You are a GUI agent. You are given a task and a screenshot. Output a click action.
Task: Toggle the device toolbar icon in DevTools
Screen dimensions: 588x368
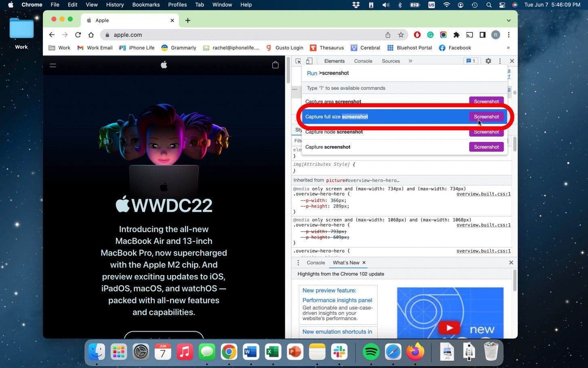click(x=309, y=61)
